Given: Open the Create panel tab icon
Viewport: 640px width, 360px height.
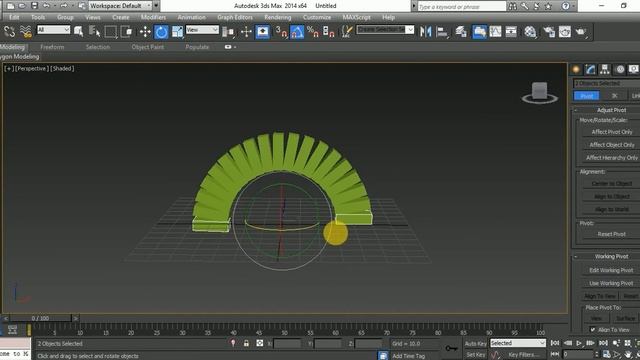Looking at the screenshot, I should pos(576,69).
